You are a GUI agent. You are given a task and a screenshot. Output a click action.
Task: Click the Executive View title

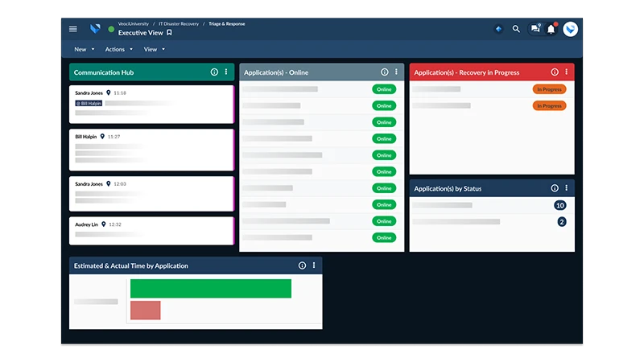[x=140, y=32]
